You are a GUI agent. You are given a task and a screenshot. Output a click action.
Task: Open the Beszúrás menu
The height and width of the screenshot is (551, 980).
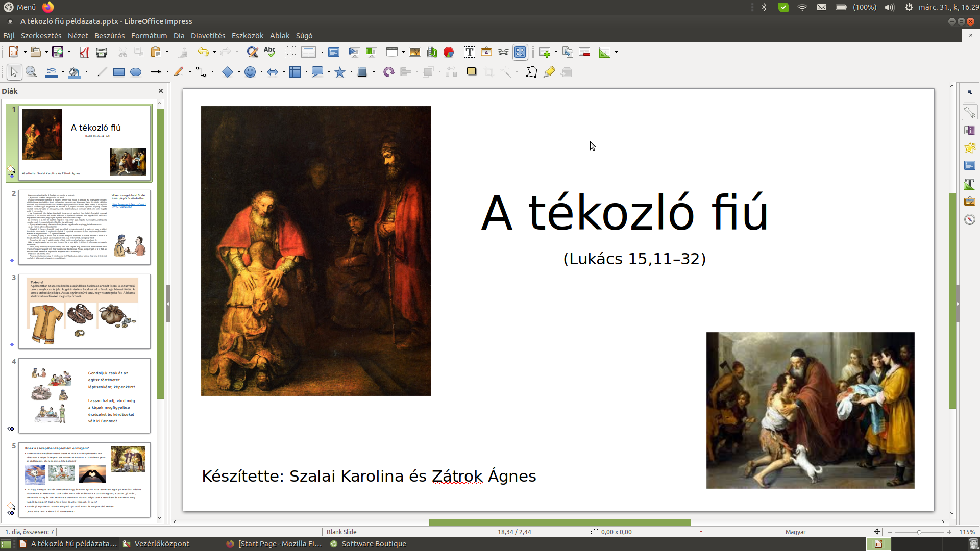[x=109, y=36]
